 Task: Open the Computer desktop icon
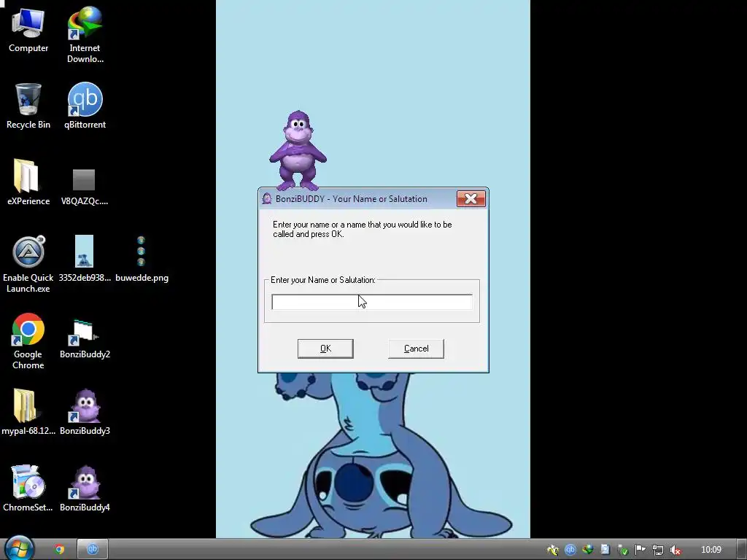[x=28, y=31]
